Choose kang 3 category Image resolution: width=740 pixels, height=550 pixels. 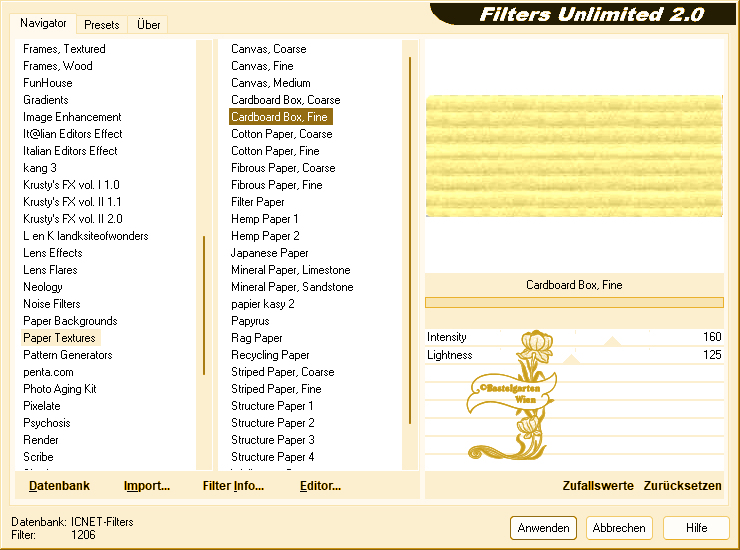40,168
